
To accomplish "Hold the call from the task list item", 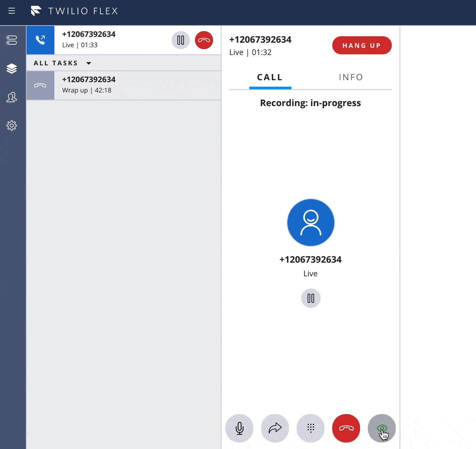I will point(181,40).
